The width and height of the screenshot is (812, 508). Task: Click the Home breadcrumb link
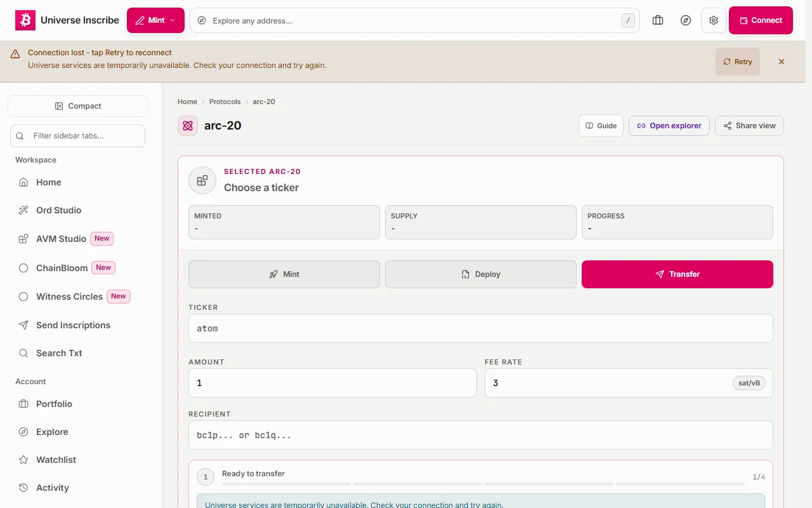[187, 102]
